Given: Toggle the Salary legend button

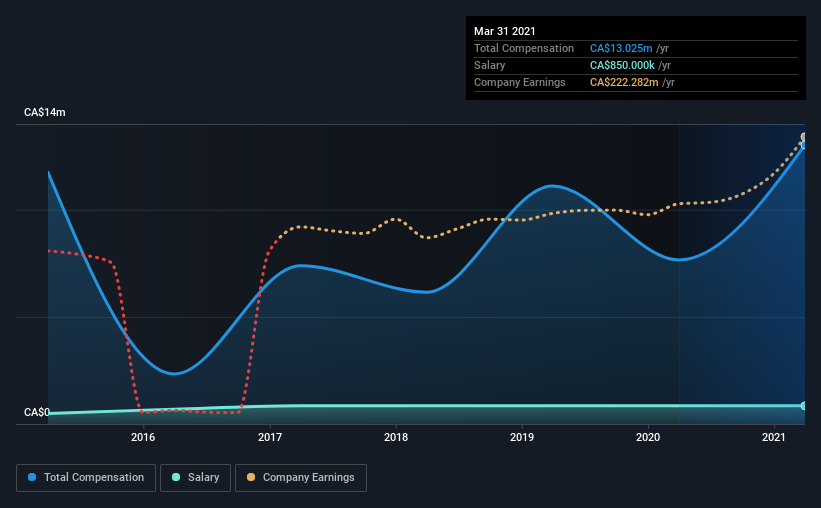Looking at the screenshot, I should [x=195, y=478].
